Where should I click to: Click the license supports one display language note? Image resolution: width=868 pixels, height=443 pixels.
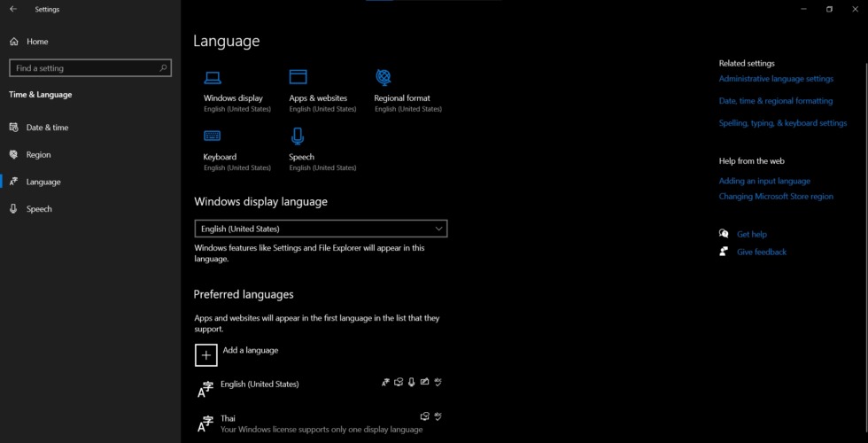tap(322, 430)
